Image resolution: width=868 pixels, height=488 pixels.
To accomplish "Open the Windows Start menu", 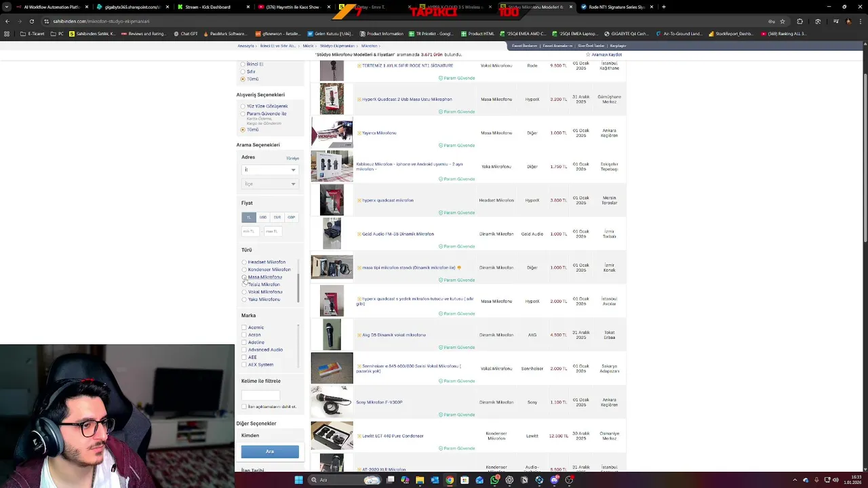I will coord(298,480).
